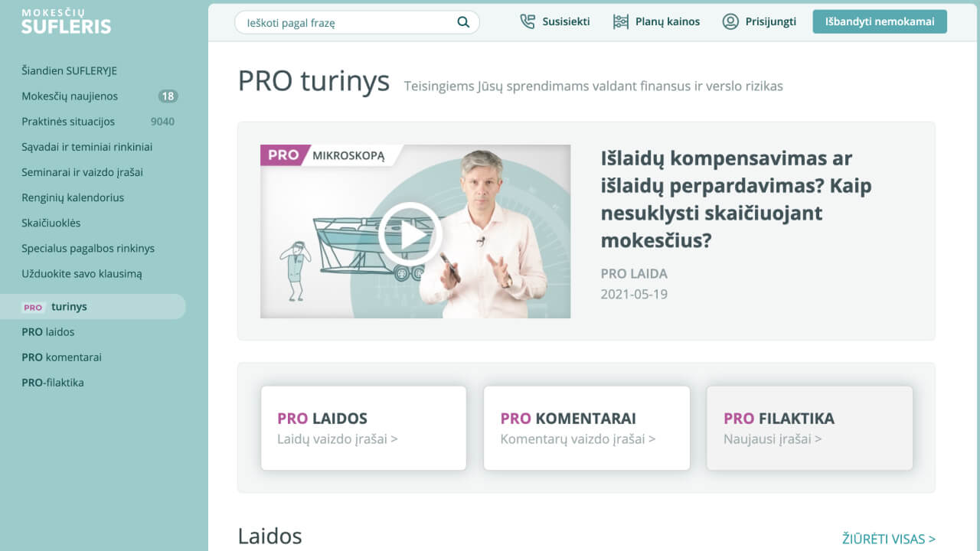This screenshot has height=551, width=980.
Task: Select Seminarai ir vaizdo įrašai
Action: (x=82, y=172)
